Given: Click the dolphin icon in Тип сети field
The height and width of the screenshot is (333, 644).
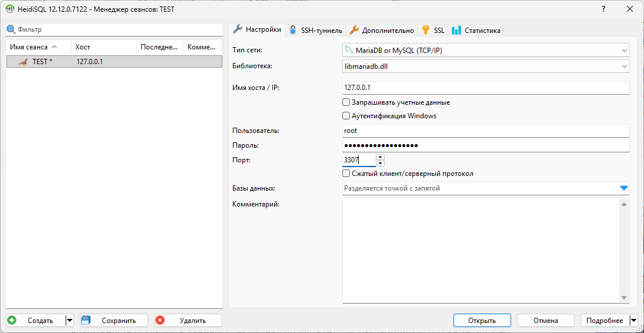Looking at the screenshot, I should tap(349, 51).
